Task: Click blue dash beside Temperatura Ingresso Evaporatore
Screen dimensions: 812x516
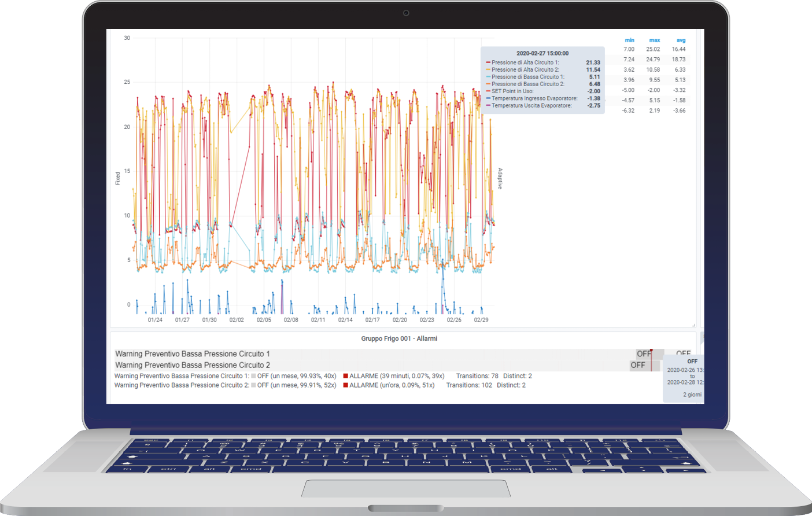Action: point(488,98)
